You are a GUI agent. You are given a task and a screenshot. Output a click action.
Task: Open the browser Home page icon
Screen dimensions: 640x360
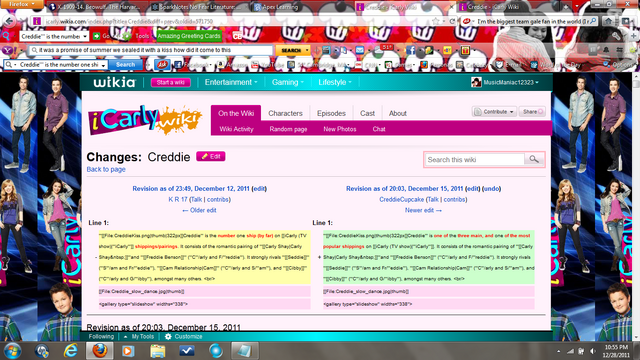[x=609, y=21]
